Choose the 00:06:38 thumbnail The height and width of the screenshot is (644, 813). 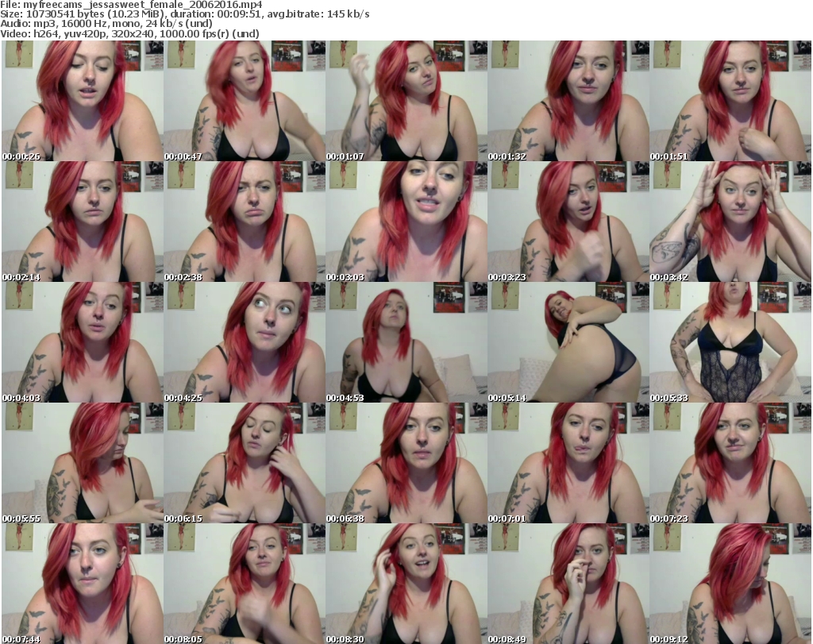406,463
